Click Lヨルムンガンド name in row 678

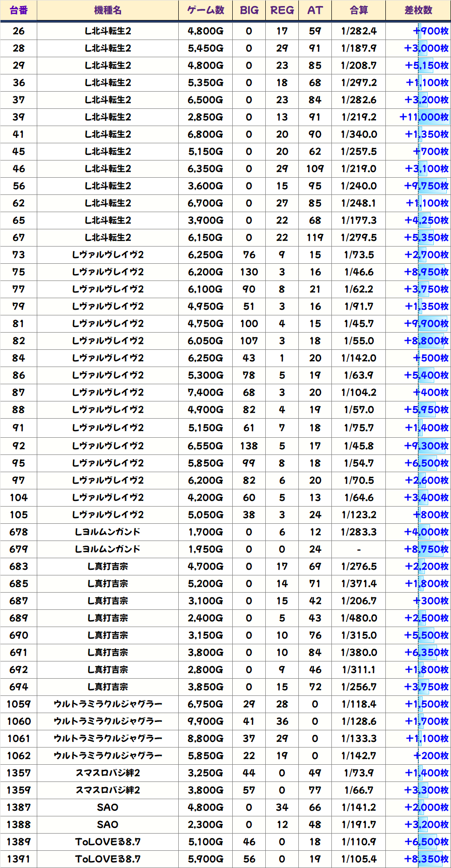point(108,532)
